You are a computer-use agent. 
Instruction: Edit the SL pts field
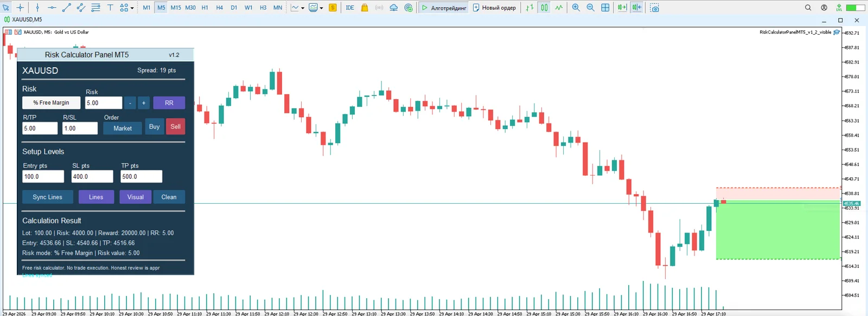tap(92, 177)
